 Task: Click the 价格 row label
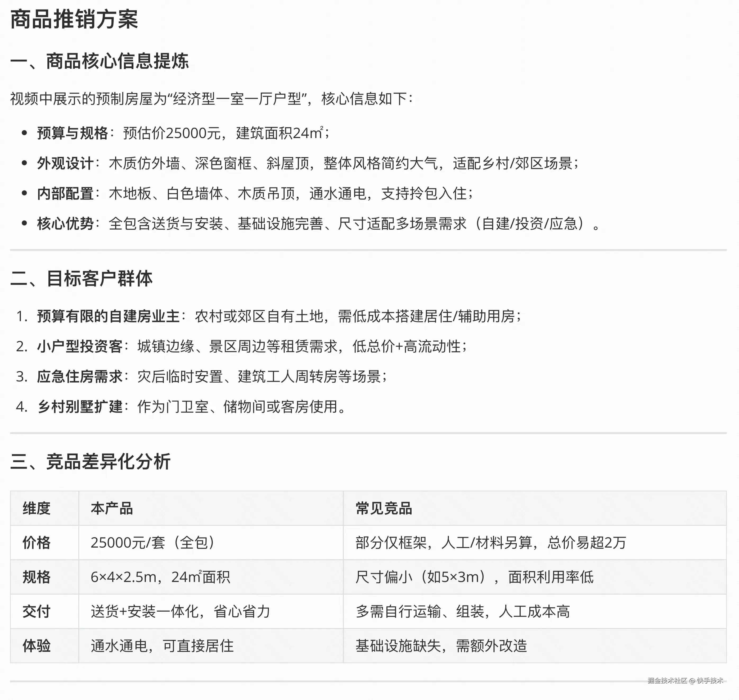coord(37,543)
